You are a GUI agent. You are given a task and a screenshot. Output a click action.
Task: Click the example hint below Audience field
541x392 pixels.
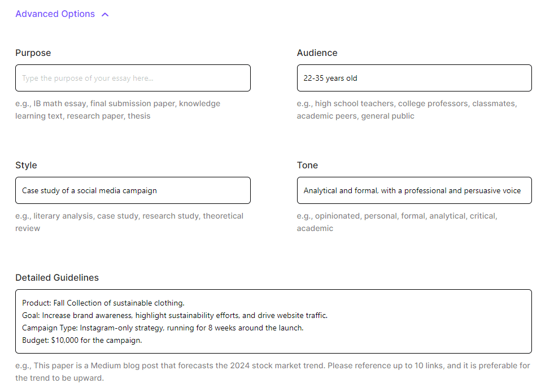point(407,110)
